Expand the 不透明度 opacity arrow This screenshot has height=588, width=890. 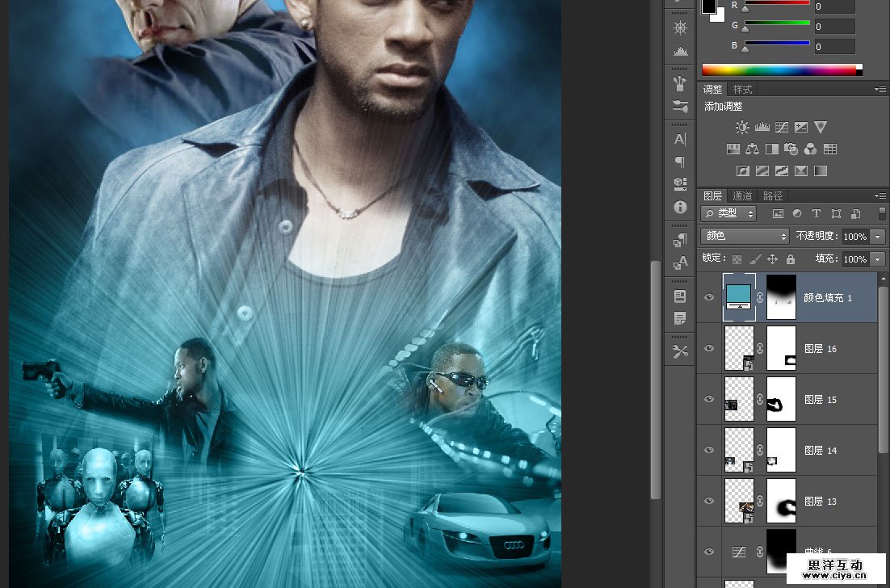(878, 237)
